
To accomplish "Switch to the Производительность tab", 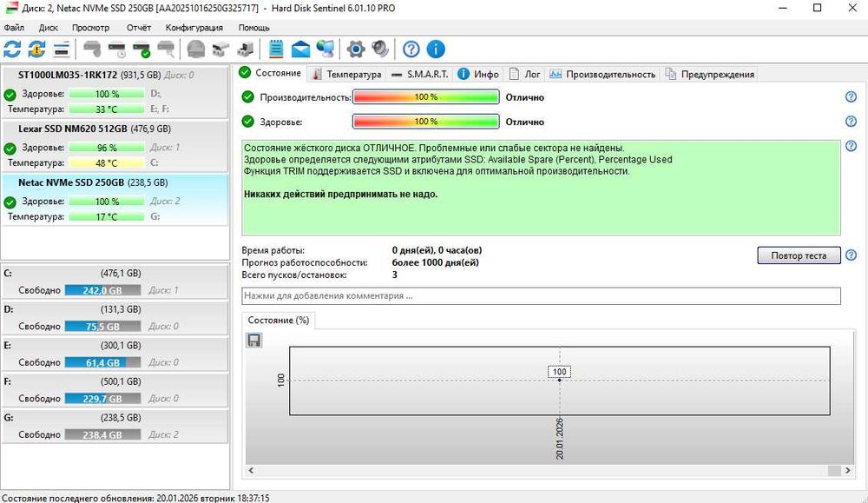I will (602, 74).
